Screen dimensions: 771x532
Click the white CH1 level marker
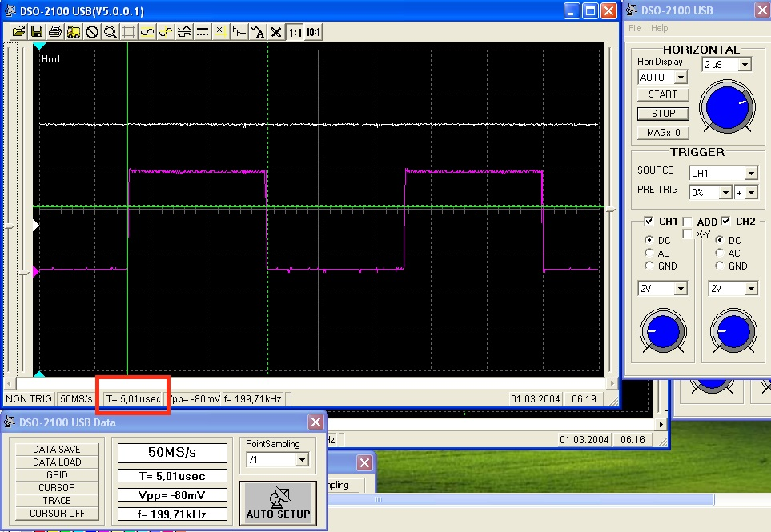tap(35, 226)
